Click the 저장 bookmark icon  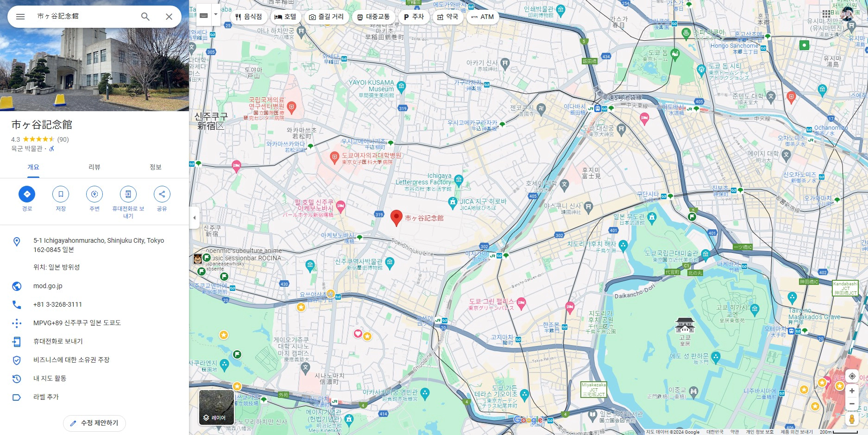coord(61,194)
